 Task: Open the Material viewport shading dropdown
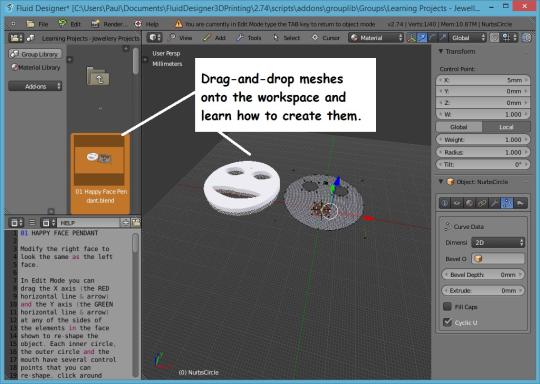click(x=376, y=38)
